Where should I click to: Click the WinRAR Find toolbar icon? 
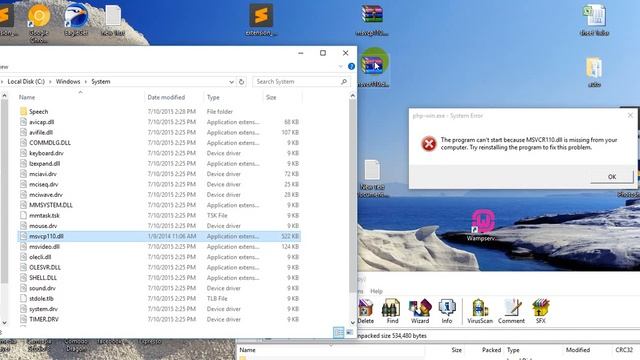tap(392, 311)
